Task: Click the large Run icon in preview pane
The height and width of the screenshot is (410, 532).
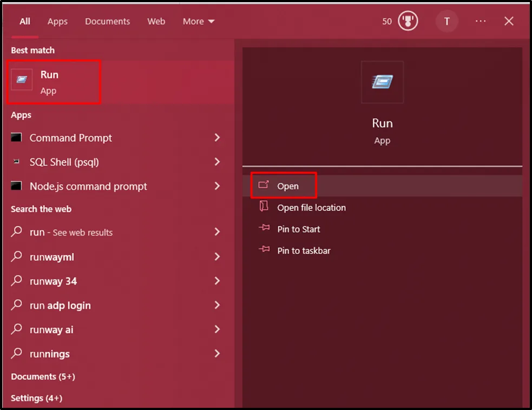Action: click(x=382, y=82)
